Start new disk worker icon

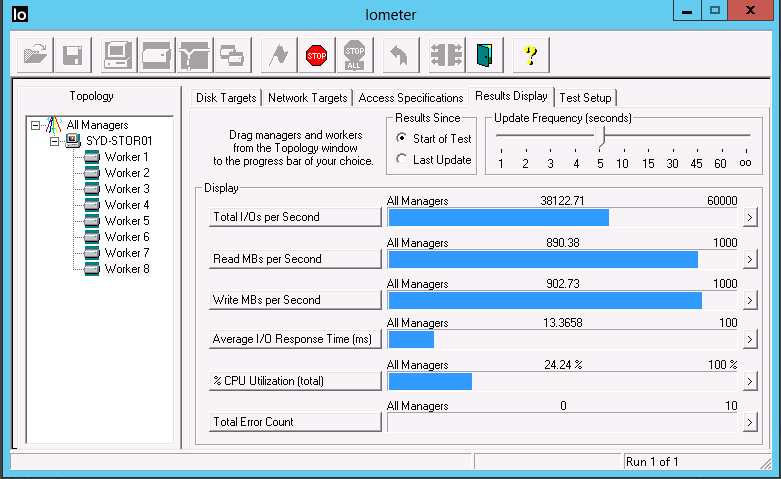point(157,55)
